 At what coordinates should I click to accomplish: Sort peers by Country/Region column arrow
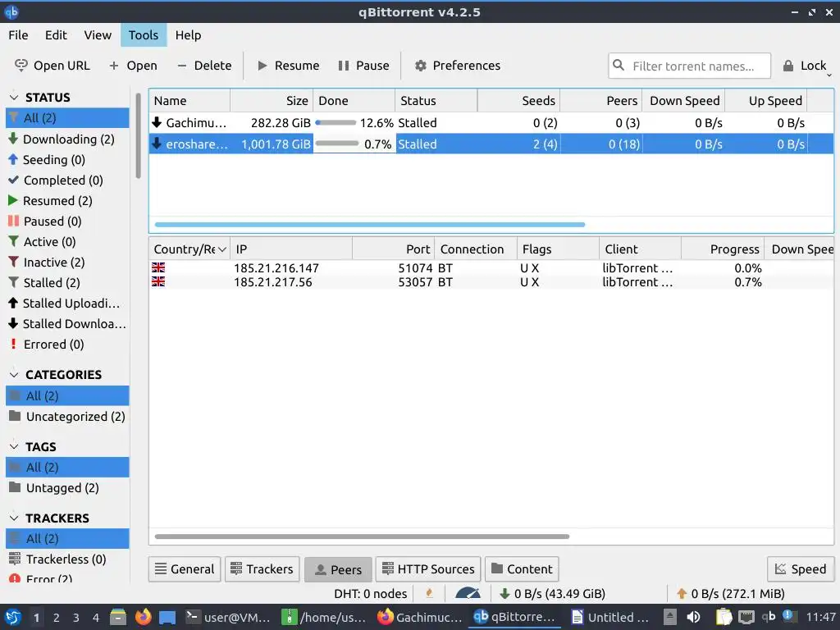click(221, 249)
